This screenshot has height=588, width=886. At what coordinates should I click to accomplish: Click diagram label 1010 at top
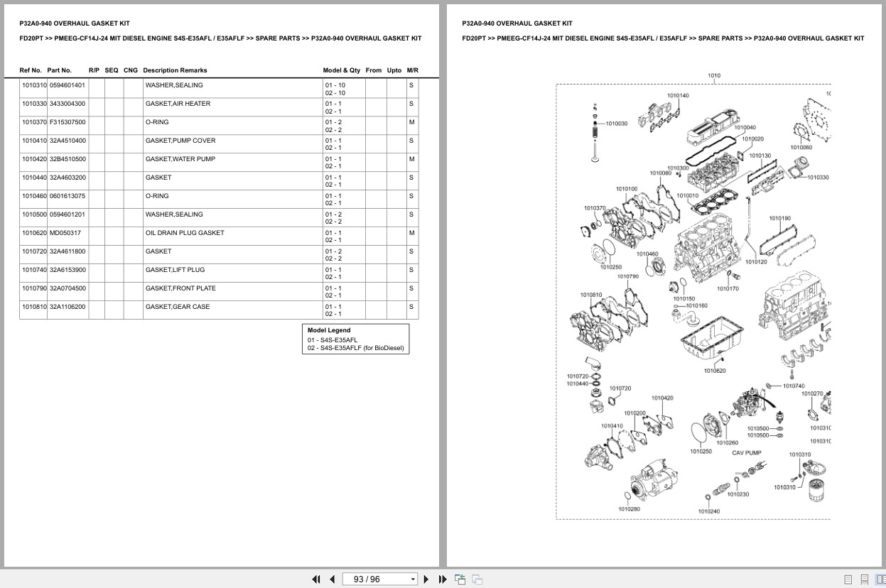coord(714,76)
